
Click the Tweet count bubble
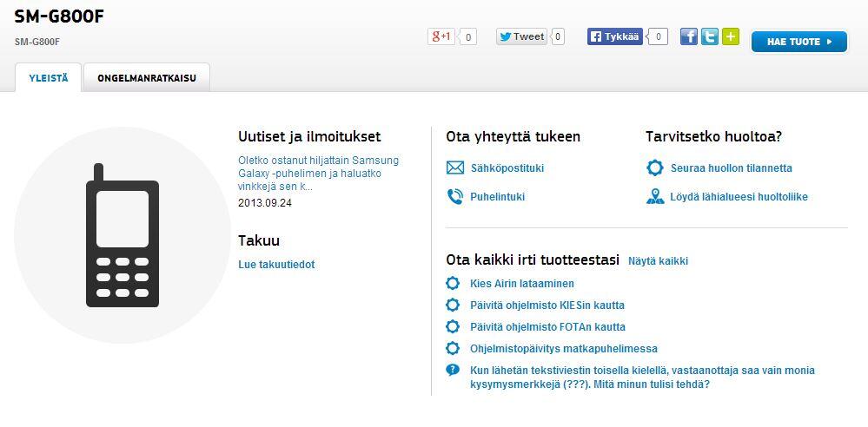pos(558,37)
